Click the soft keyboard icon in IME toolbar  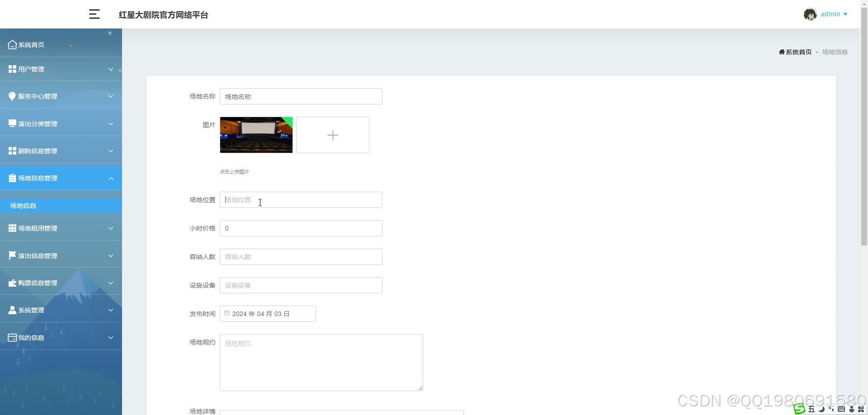point(841,409)
